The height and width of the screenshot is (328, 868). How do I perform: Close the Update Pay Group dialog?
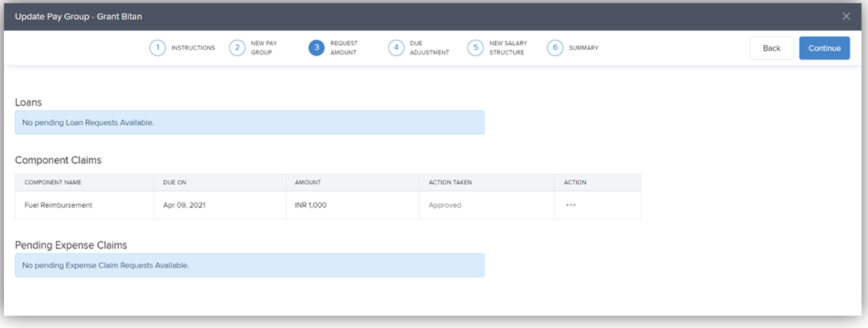click(845, 16)
